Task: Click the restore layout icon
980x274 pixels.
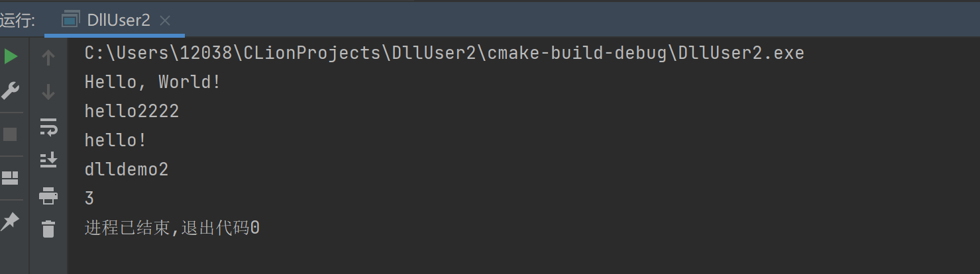Action: click(x=11, y=178)
